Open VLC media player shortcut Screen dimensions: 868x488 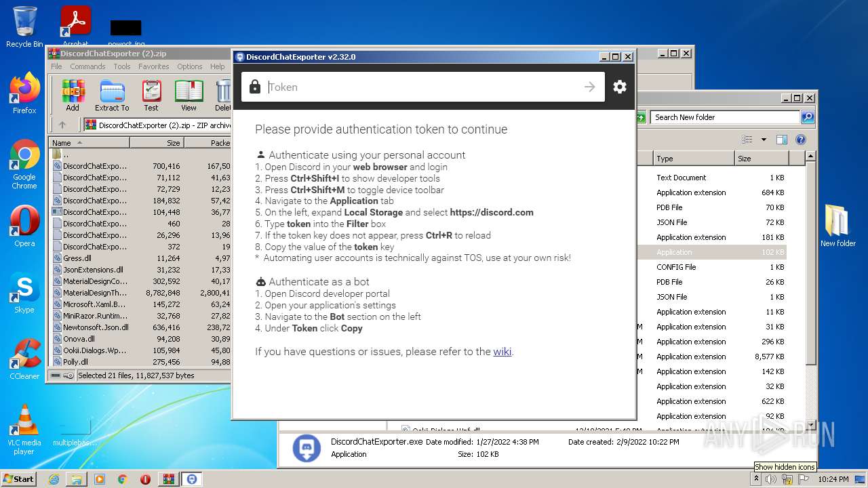point(24,430)
